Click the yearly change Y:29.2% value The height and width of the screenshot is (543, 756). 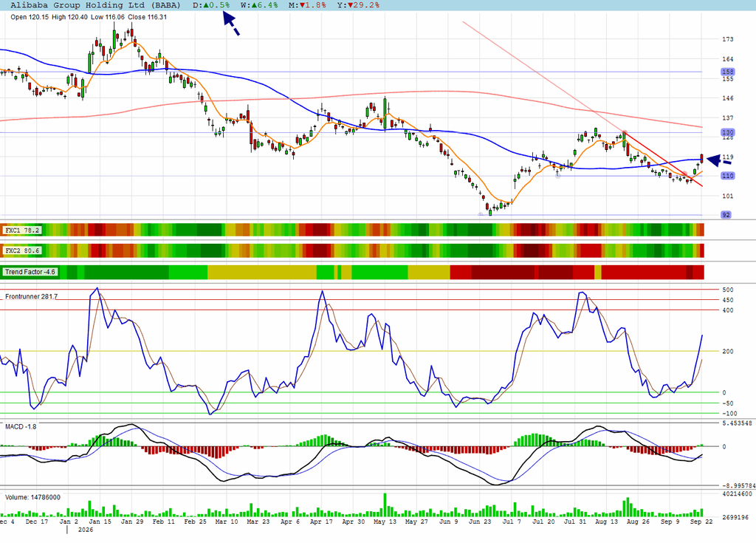pos(357,5)
